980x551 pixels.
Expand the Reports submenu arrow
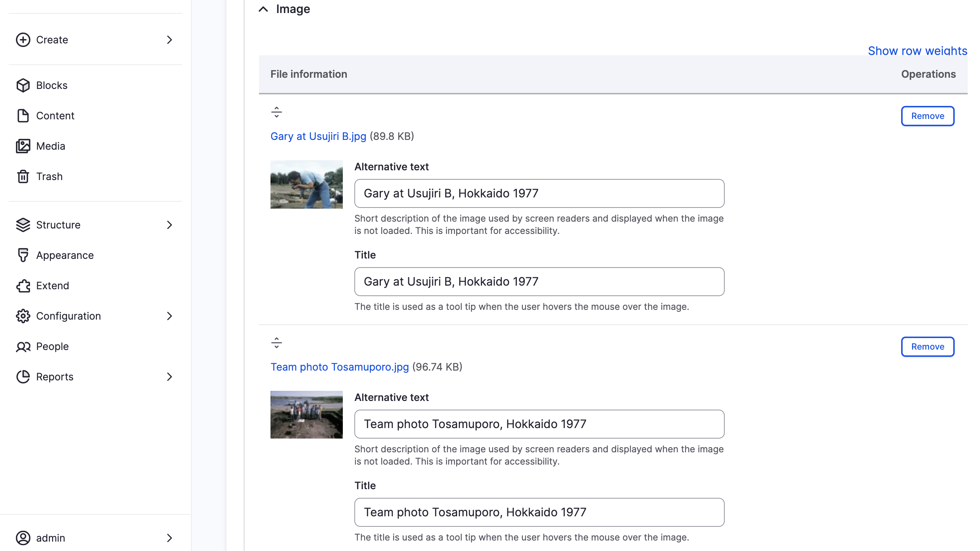click(170, 377)
